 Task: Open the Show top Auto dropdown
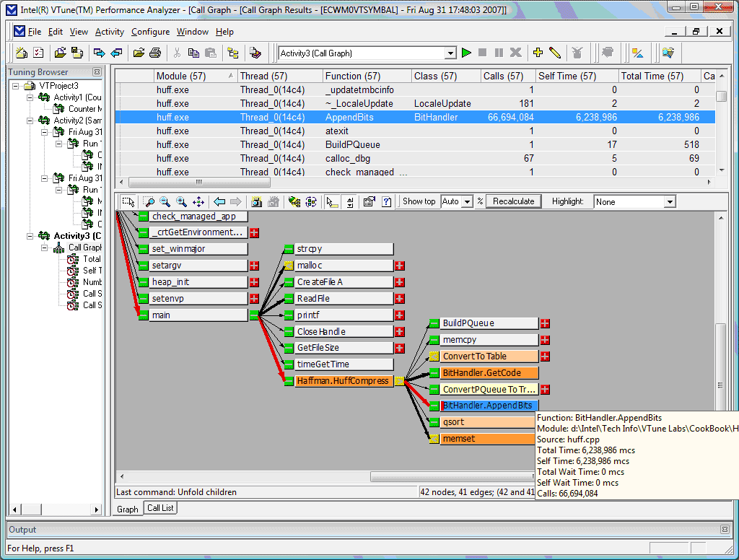467,202
